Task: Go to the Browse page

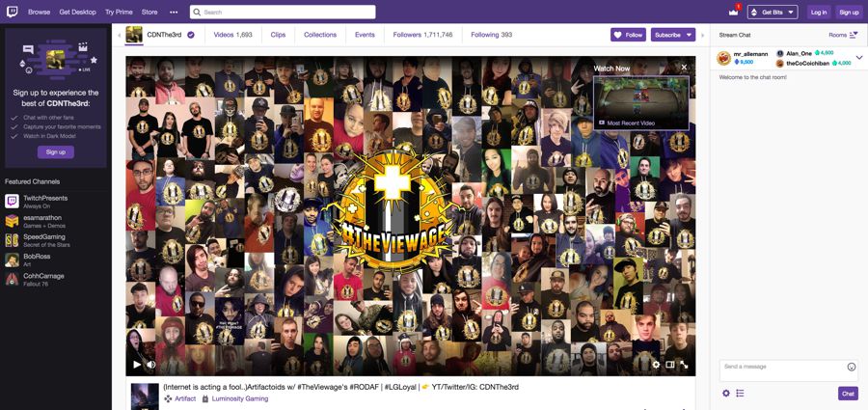Action: pos(39,12)
